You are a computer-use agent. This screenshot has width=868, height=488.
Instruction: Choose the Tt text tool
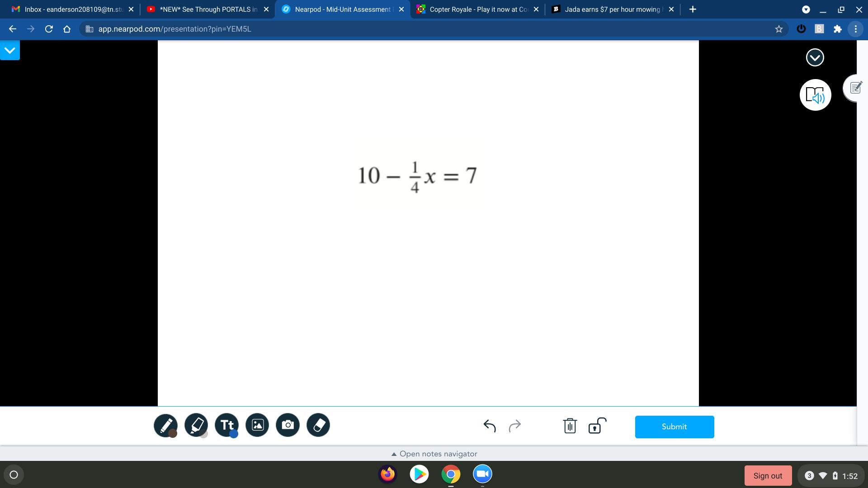tap(226, 424)
